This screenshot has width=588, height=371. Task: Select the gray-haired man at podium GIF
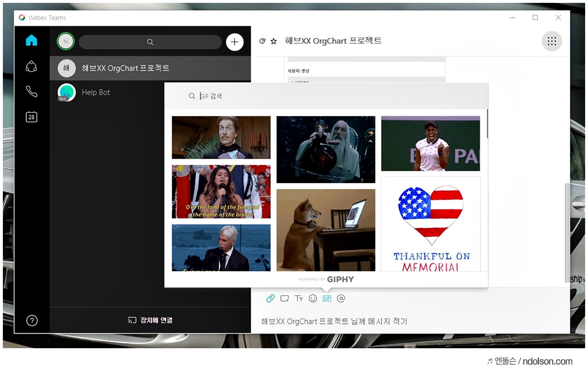click(221, 248)
